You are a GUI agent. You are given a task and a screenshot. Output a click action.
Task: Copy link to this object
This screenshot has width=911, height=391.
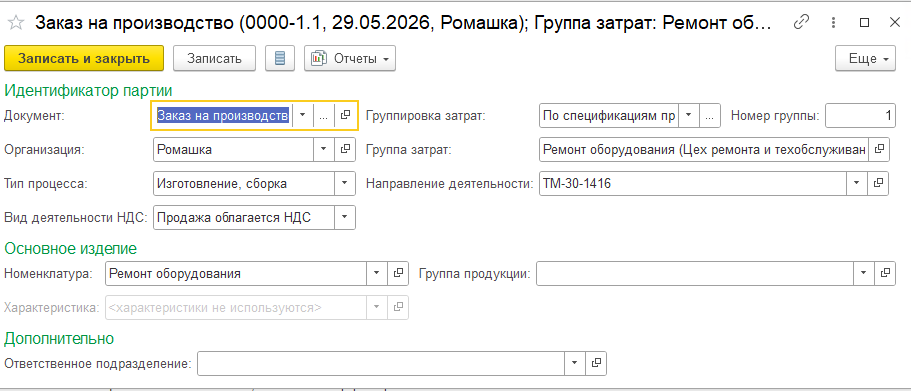coord(802,23)
